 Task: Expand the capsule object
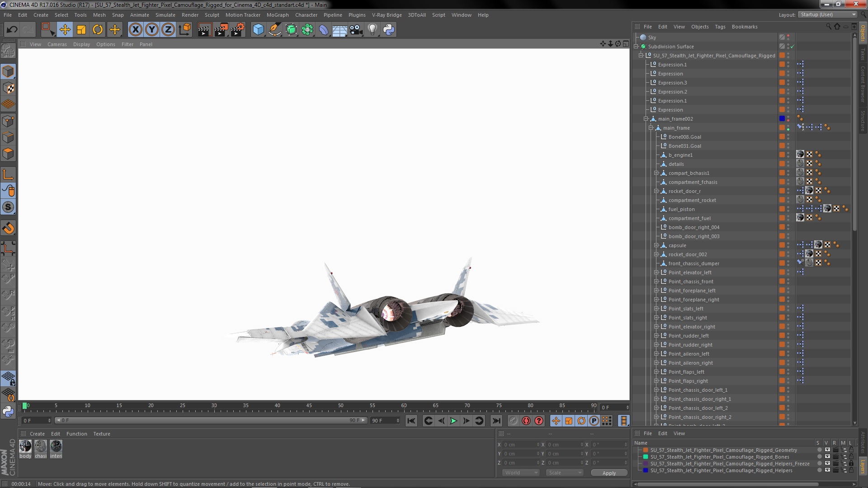tap(656, 245)
